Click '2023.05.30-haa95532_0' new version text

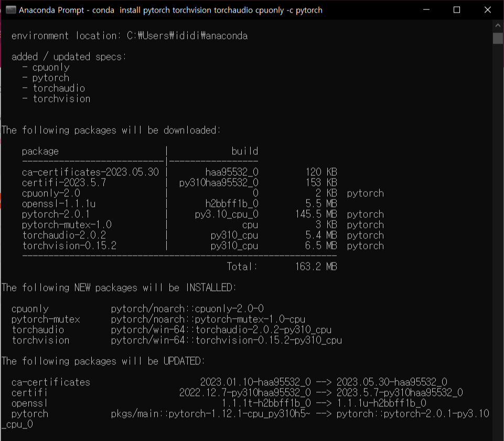click(392, 382)
